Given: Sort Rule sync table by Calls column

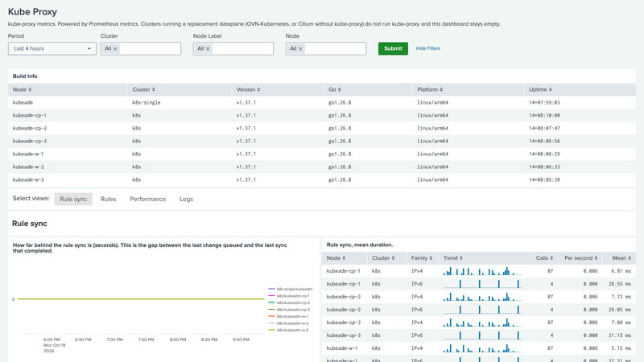Looking at the screenshot, I should click(x=545, y=258).
